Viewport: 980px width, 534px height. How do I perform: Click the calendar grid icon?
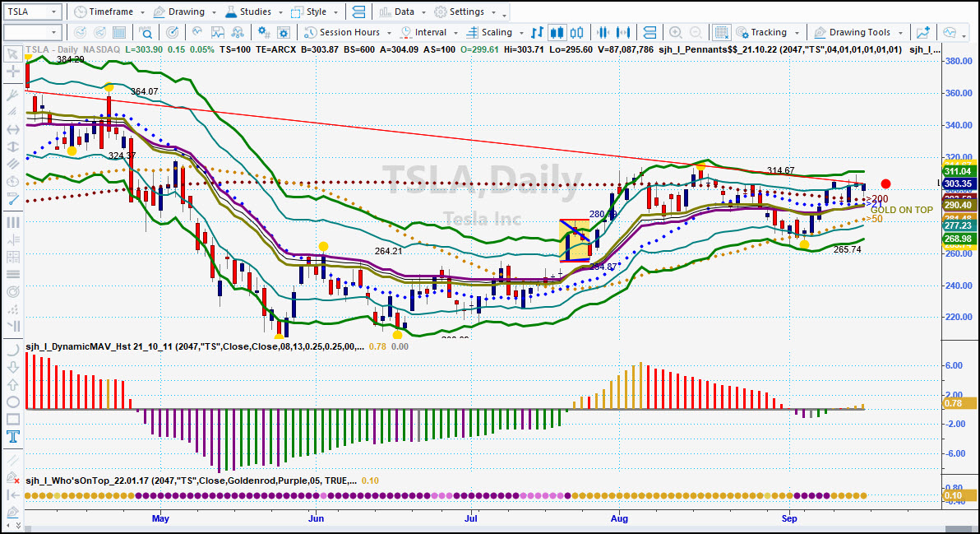(x=118, y=33)
